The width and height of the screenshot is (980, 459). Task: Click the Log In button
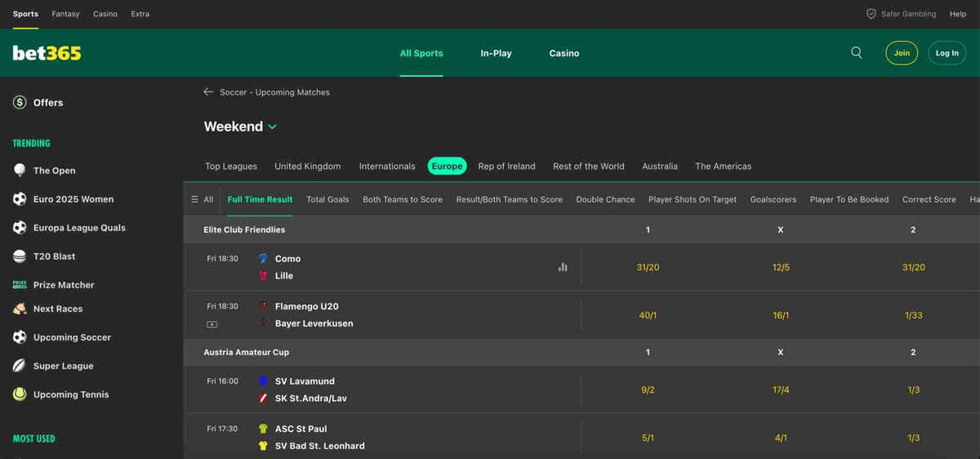[x=947, y=53]
